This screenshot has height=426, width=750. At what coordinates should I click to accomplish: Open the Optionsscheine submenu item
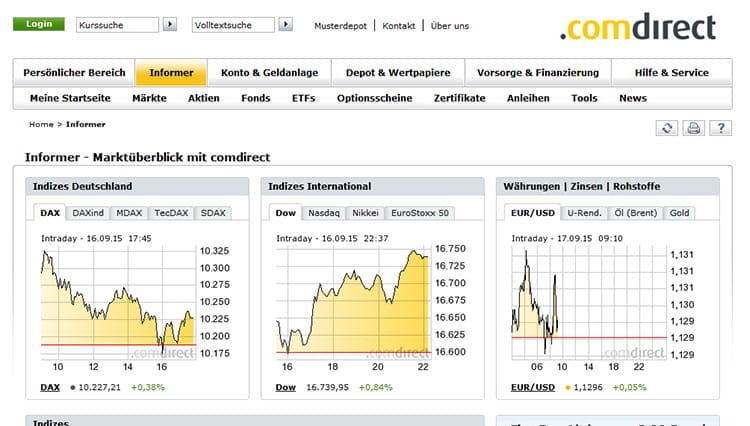pos(375,98)
